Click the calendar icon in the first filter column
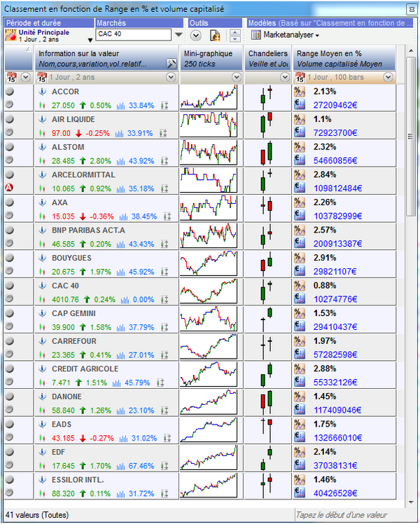Viewport: 420px width, 524px height. 11,78
